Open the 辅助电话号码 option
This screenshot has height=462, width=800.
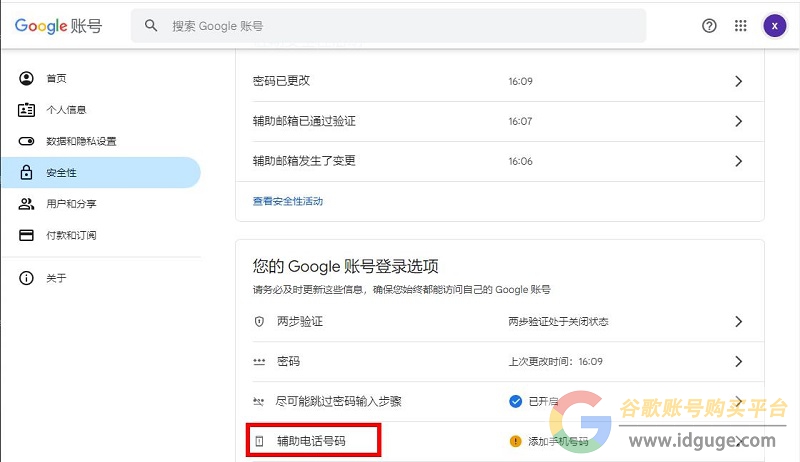[499, 442]
